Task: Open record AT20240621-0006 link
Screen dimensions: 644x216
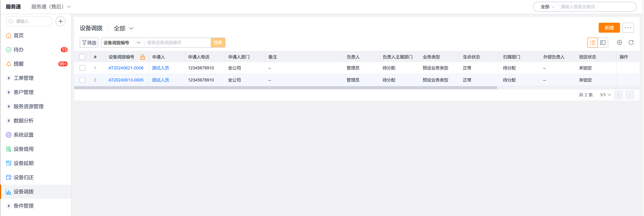Action: [x=126, y=68]
